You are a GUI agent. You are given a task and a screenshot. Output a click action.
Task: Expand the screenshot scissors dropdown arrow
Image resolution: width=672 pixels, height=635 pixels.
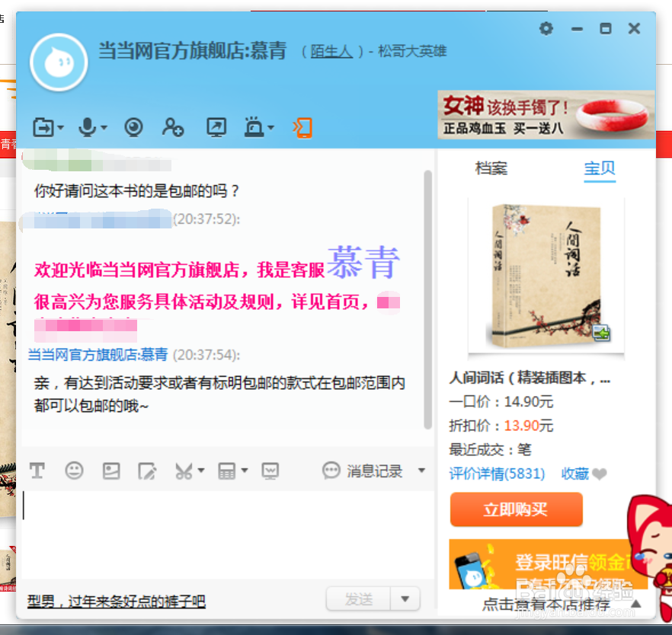click(200, 470)
